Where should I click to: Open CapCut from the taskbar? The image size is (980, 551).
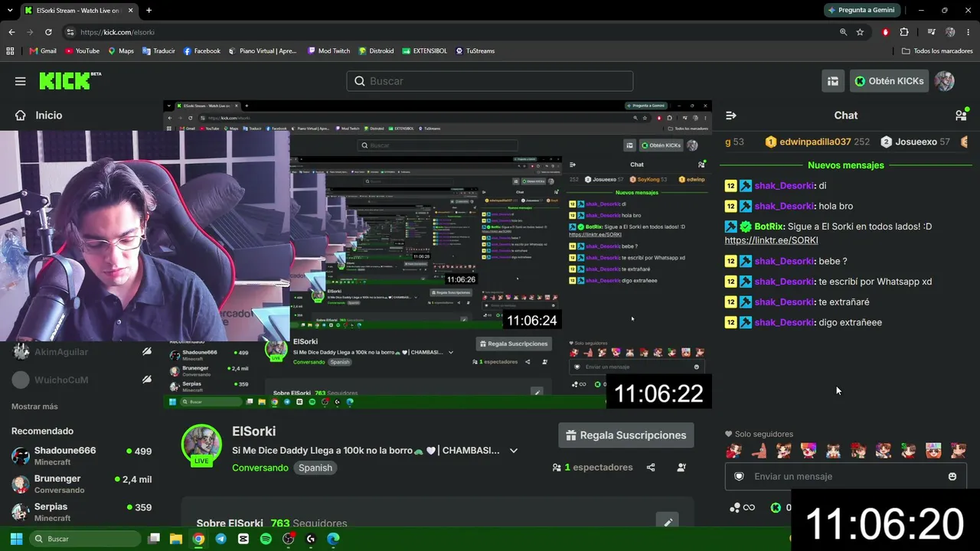(x=243, y=539)
